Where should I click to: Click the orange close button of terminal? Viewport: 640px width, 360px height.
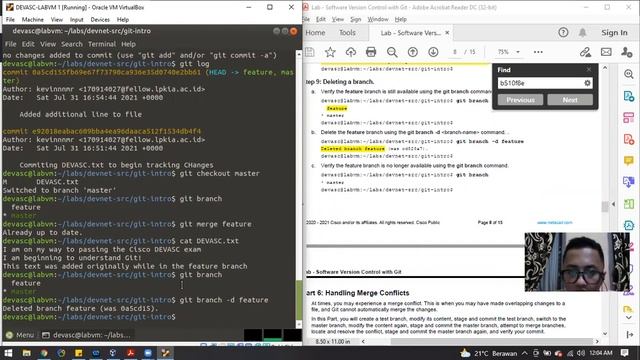[293, 31]
